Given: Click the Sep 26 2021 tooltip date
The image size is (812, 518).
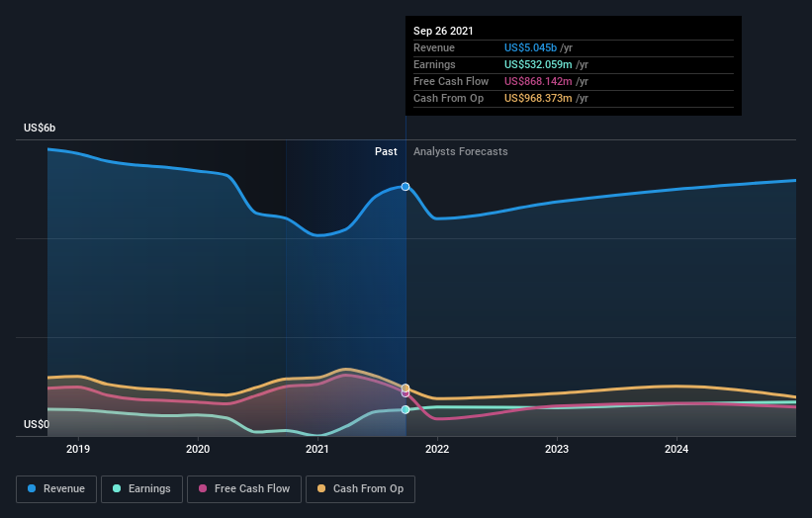Looking at the screenshot, I should coord(443,31).
